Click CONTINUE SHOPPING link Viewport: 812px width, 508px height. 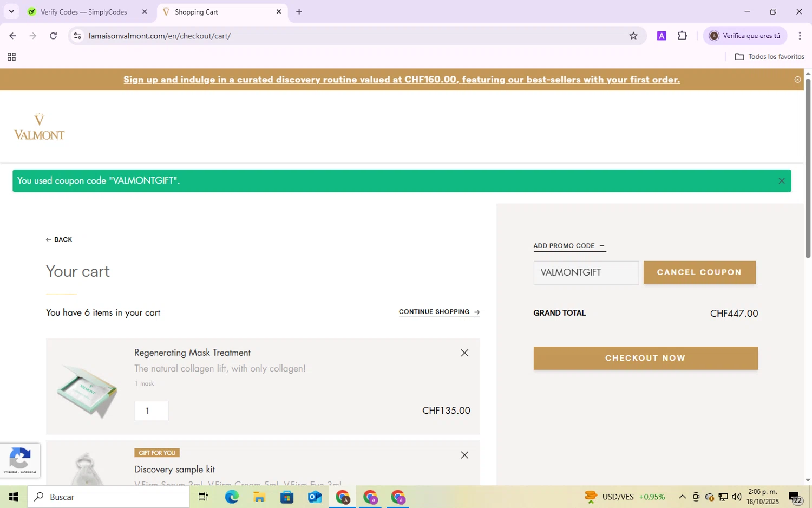pyautogui.click(x=439, y=312)
